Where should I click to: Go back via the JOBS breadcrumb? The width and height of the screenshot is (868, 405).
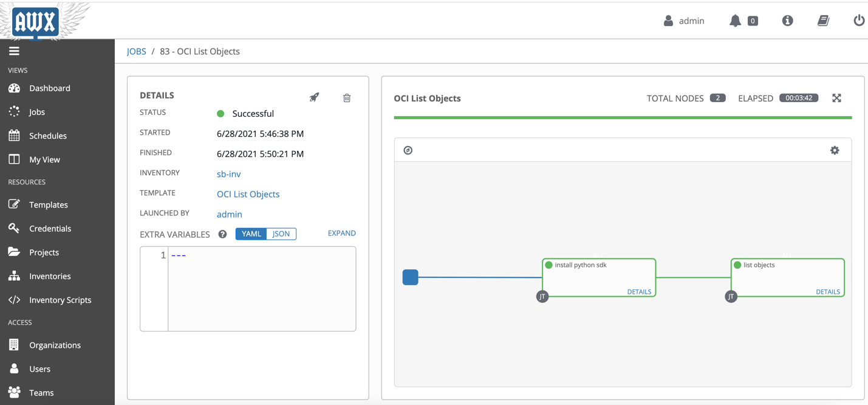[x=136, y=51]
